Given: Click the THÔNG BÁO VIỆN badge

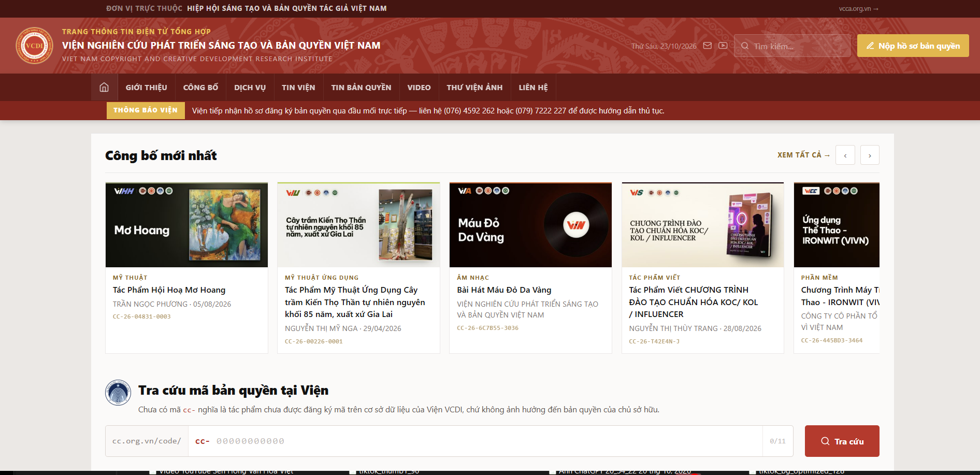Looking at the screenshot, I should tap(146, 110).
